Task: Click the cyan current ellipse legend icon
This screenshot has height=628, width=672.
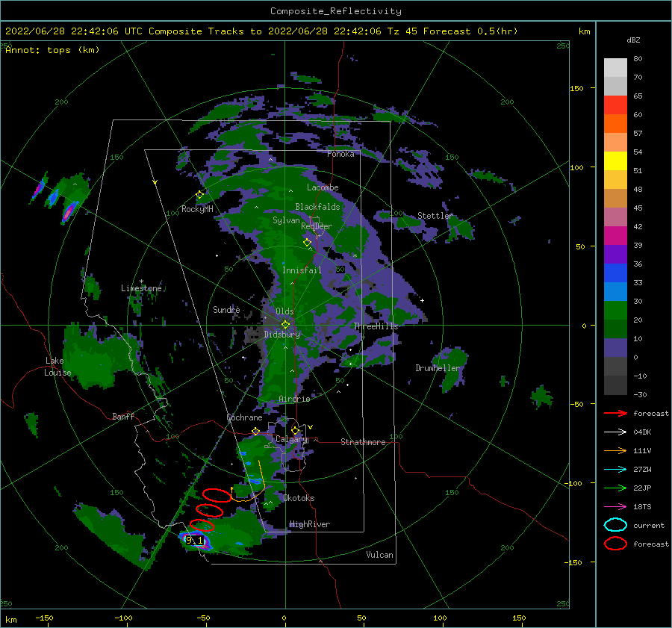Action: 615,525
